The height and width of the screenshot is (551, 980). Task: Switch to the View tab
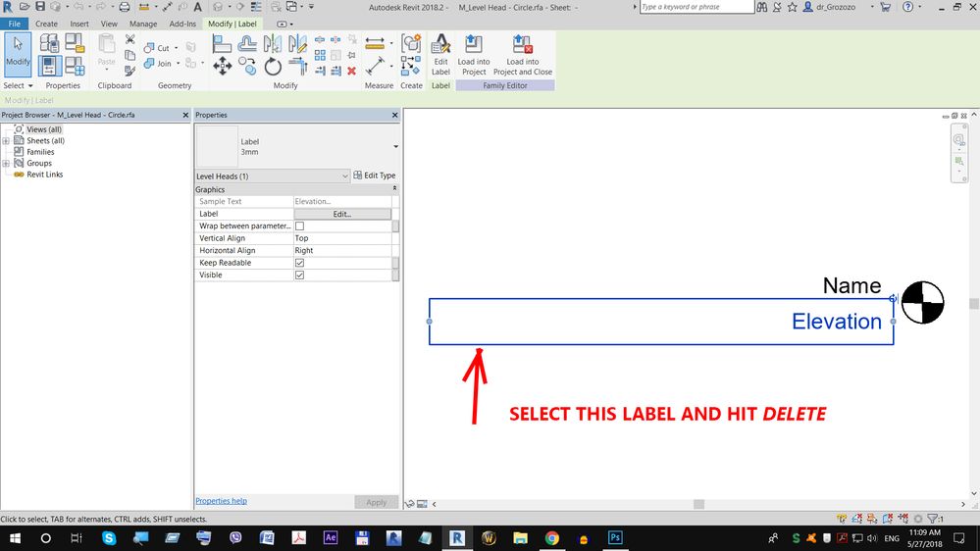[109, 24]
